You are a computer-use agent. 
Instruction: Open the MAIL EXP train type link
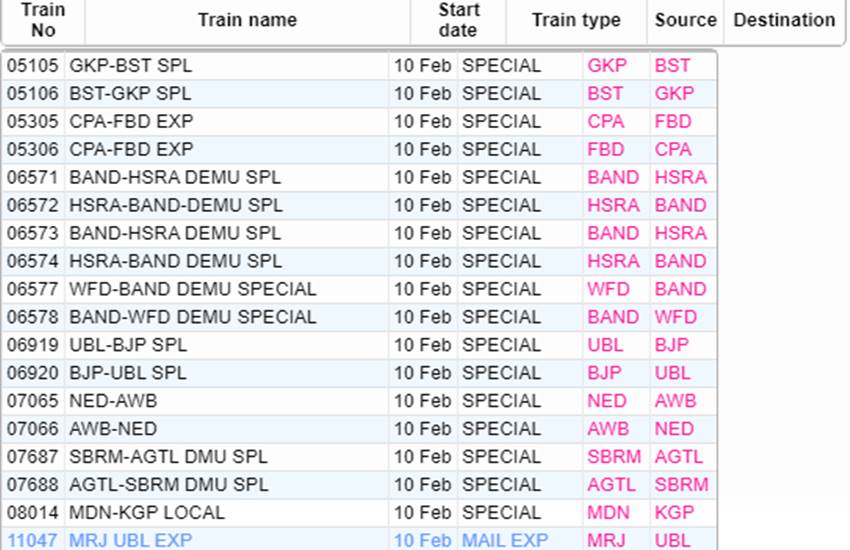coord(505,540)
